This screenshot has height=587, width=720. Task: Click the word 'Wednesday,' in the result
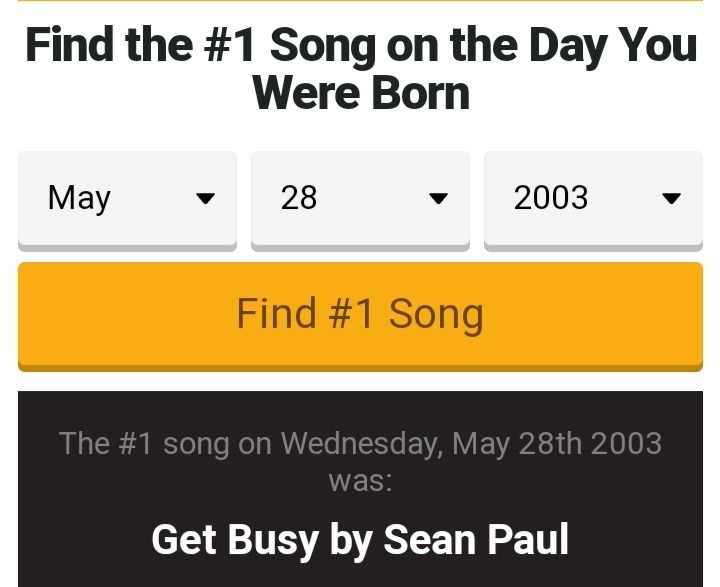(x=362, y=443)
